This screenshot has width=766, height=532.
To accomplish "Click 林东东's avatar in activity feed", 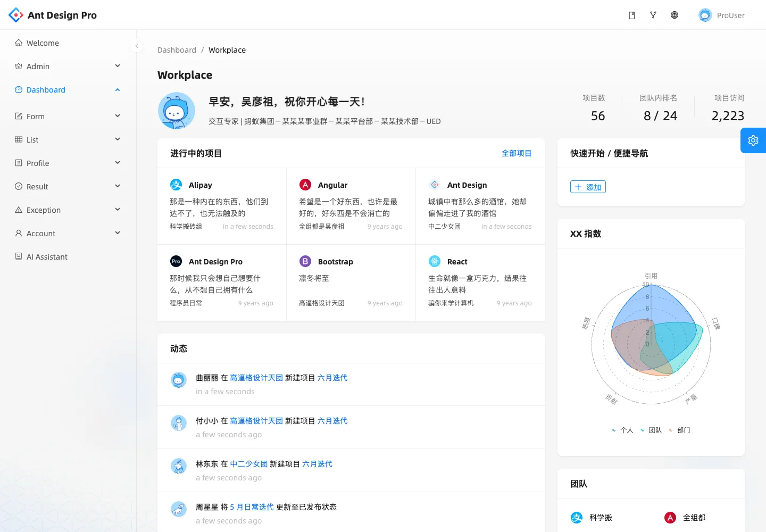I will (179, 466).
